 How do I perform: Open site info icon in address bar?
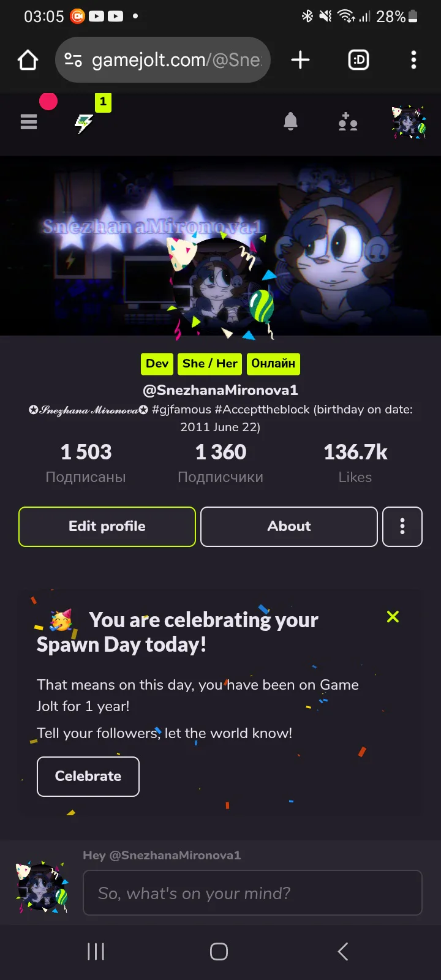(73, 60)
